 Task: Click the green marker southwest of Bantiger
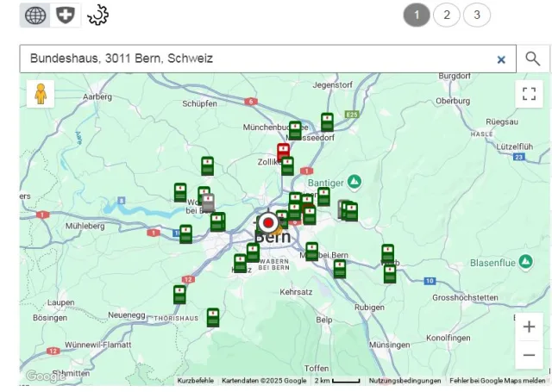pos(323,196)
